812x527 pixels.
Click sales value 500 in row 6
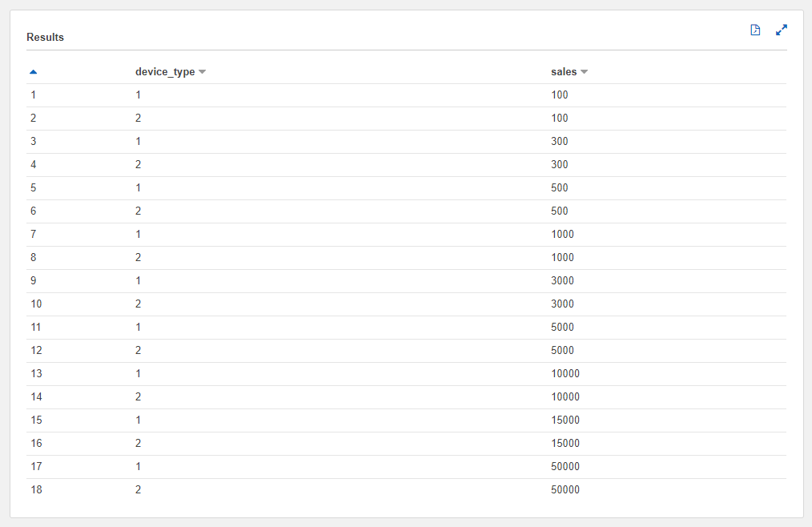point(559,211)
